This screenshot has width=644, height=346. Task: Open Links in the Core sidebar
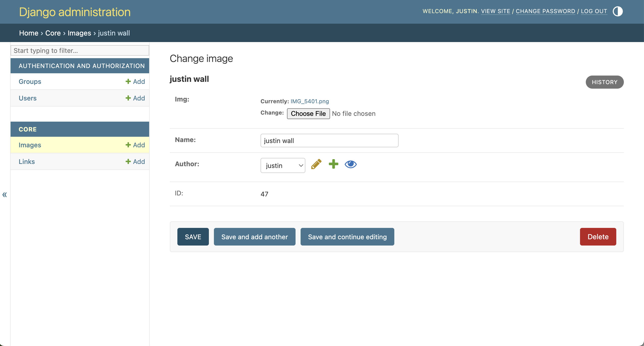[x=27, y=162]
